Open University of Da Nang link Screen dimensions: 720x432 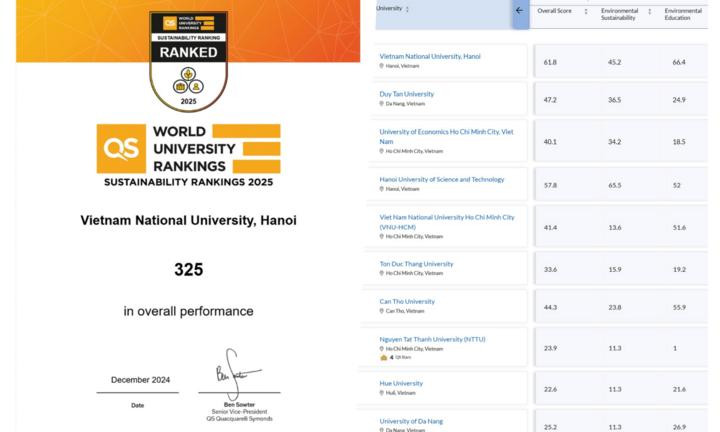pyautogui.click(x=411, y=421)
